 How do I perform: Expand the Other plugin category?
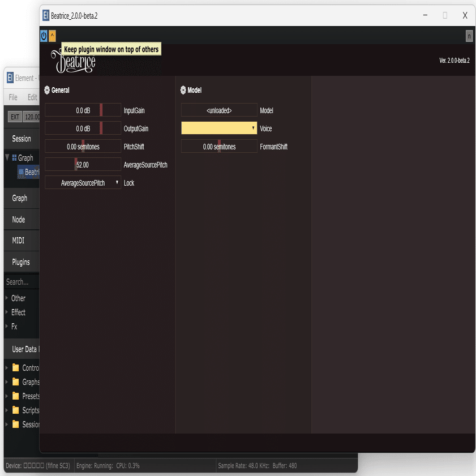click(x=7, y=298)
